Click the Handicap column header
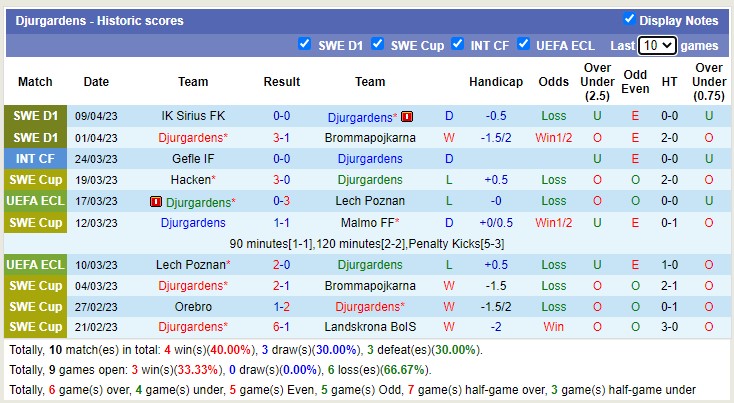The width and height of the screenshot is (734, 403). 495,82
